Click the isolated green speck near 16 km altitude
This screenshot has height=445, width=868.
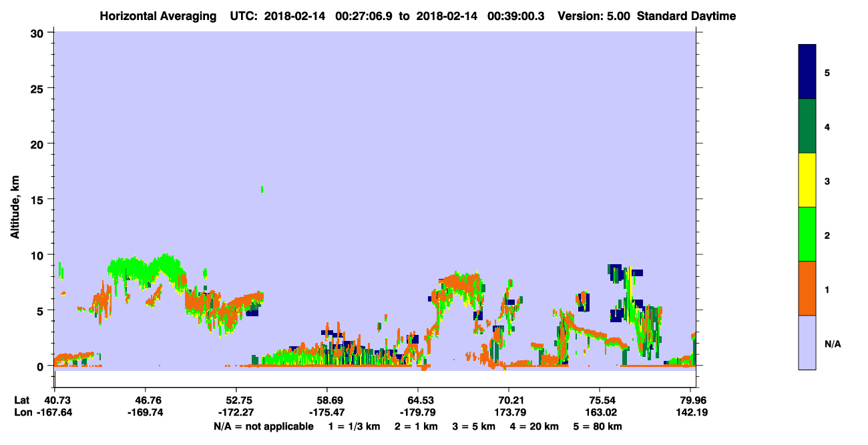coord(262,189)
